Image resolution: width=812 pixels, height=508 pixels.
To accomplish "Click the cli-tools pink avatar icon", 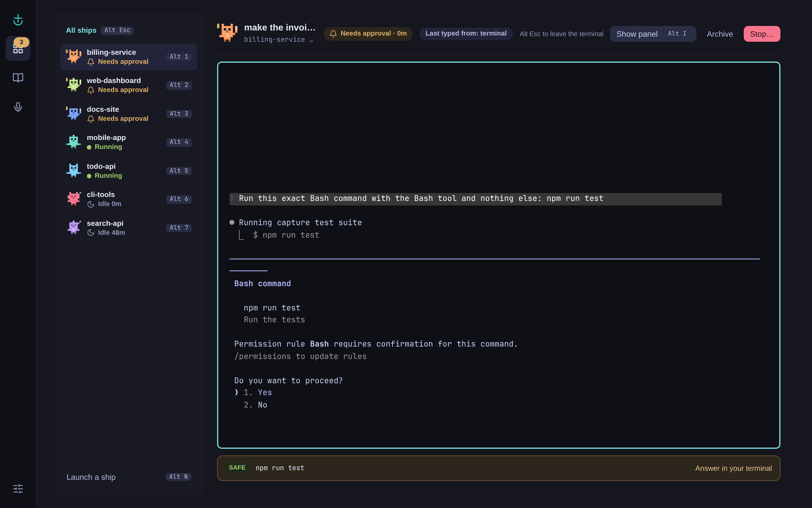I will click(74, 199).
